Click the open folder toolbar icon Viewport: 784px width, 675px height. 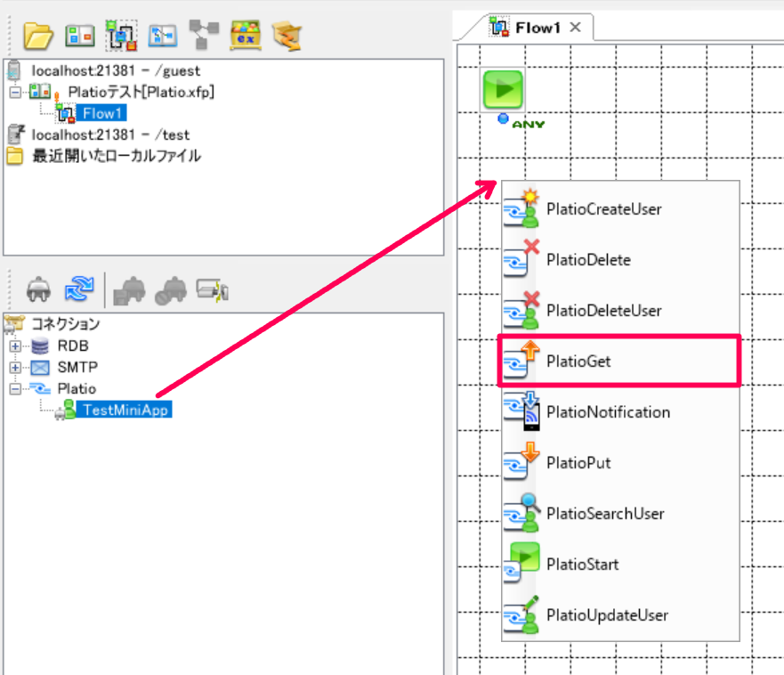point(38,36)
